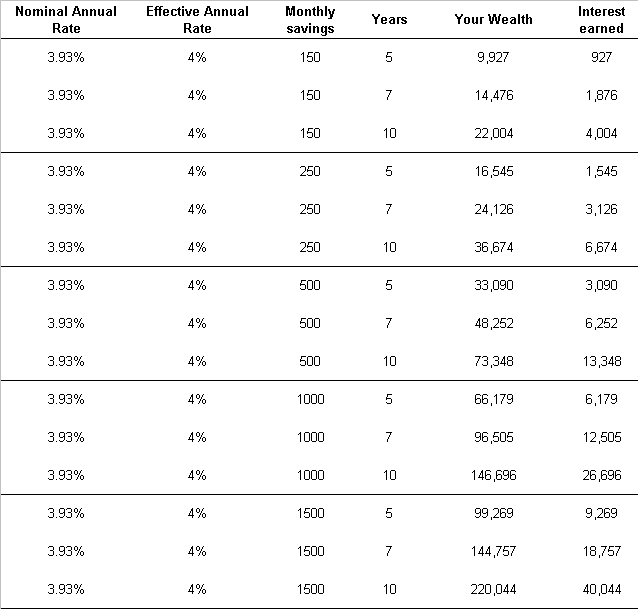638x609 pixels.
Task: Click the wealth cell showing 99,269
Action: pos(494,513)
